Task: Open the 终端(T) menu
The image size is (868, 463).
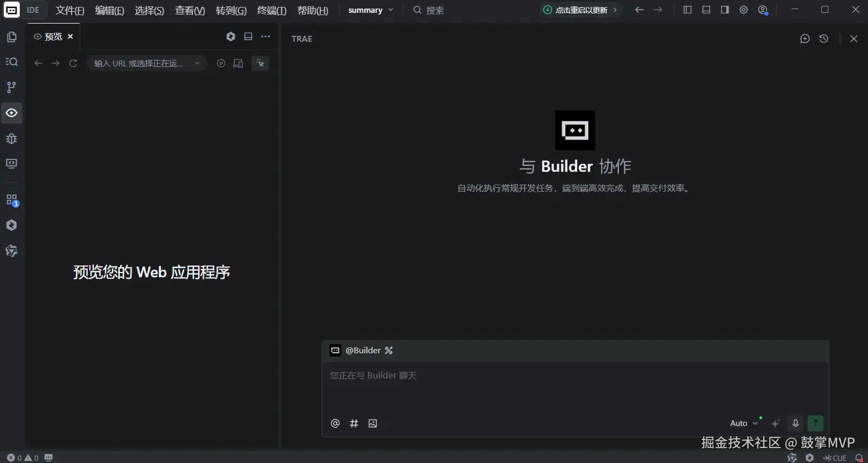Action: (272, 10)
